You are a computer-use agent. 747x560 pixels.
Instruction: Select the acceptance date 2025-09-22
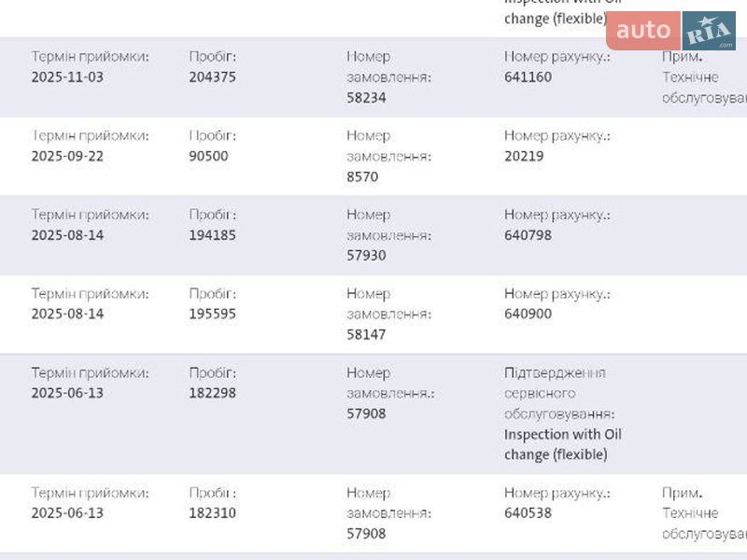[67, 156]
